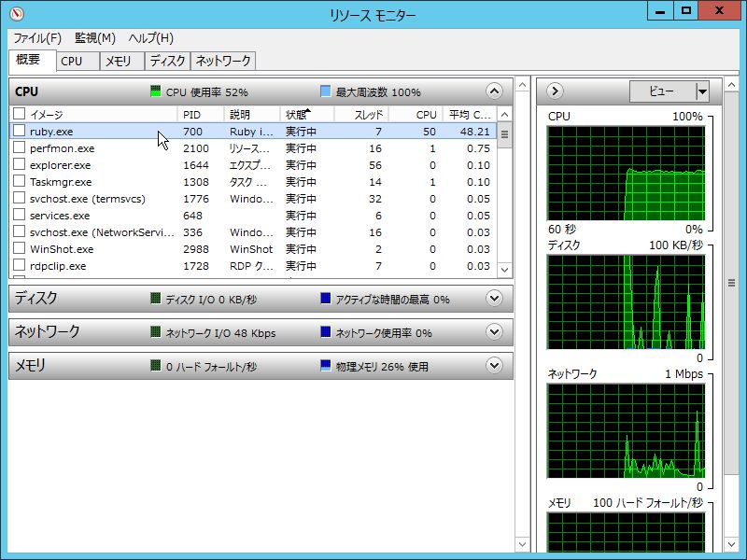Expand the ネットワーク section chevron
Screen dimensions: 747x560
tap(494, 332)
